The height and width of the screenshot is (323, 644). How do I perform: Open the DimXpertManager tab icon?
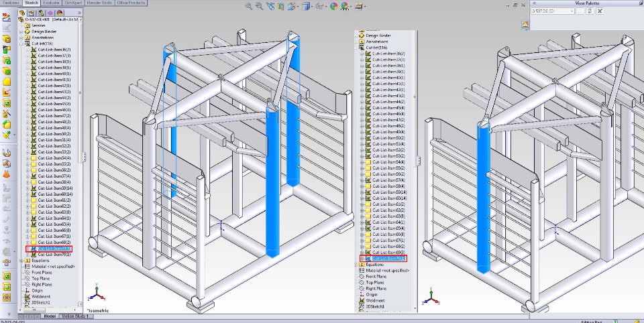50,13
